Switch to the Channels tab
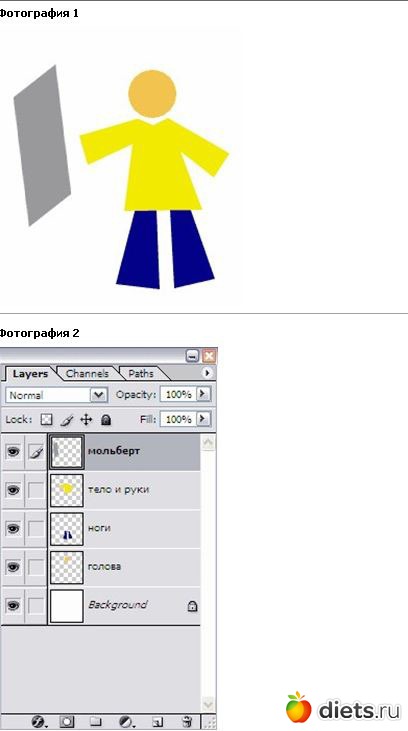This screenshot has height=731, width=408. coord(87,373)
